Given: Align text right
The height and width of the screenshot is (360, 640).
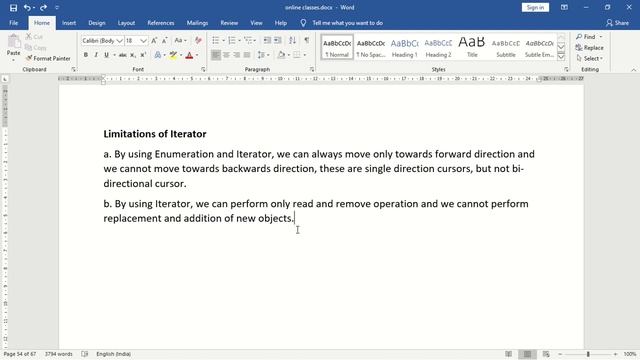Looking at the screenshot, I should click(x=236, y=55).
